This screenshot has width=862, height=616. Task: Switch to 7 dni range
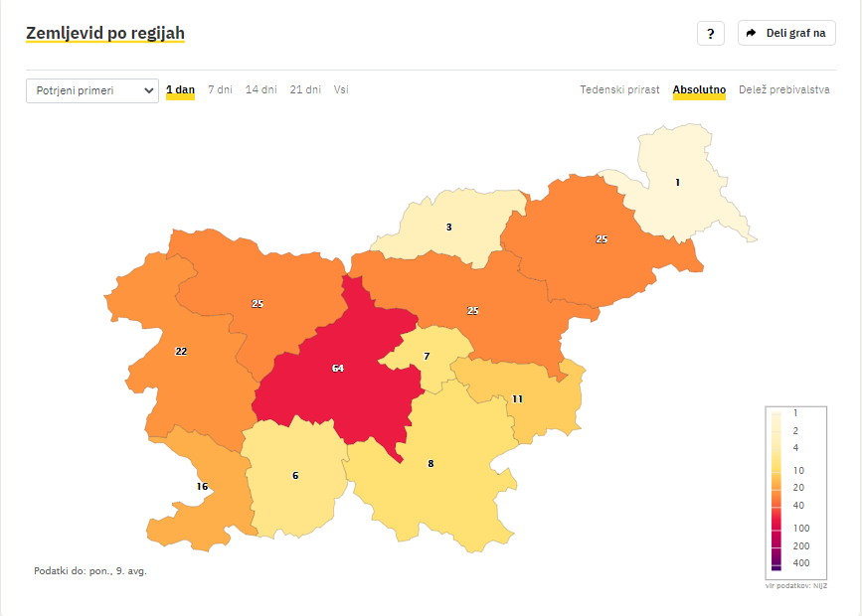220,89
